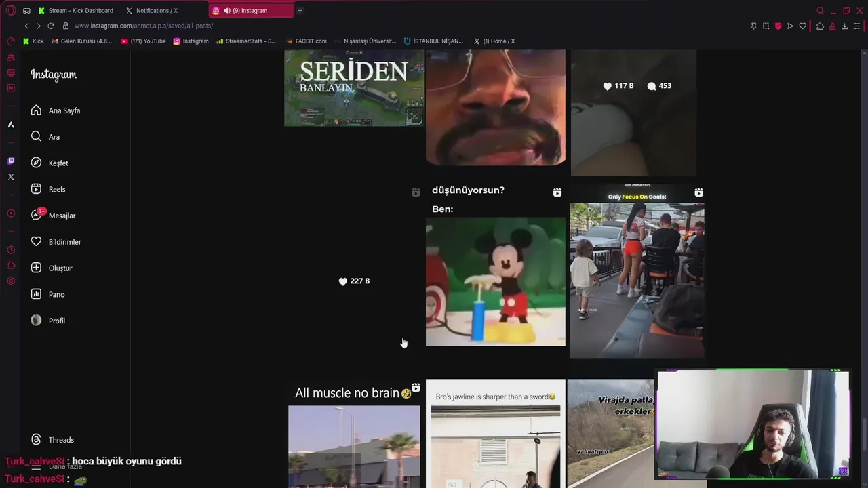The height and width of the screenshot is (488, 868).
Task: Open the browser tab search icon
Action: click(x=820, y=10)
